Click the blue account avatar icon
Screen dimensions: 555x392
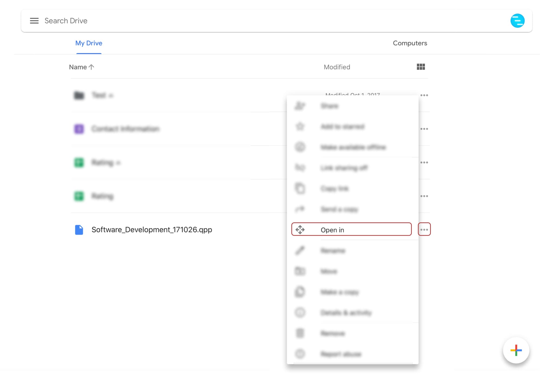pyautogui.click(x=517, y=21)
